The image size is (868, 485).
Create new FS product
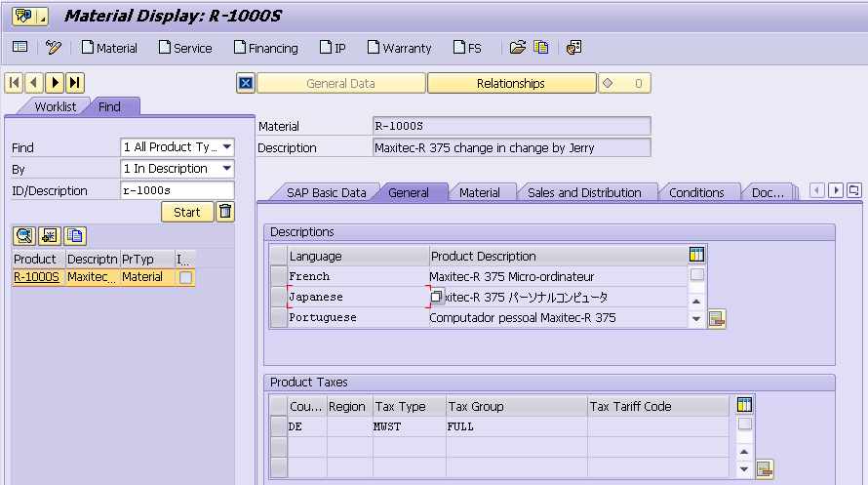tap(467, 48)
